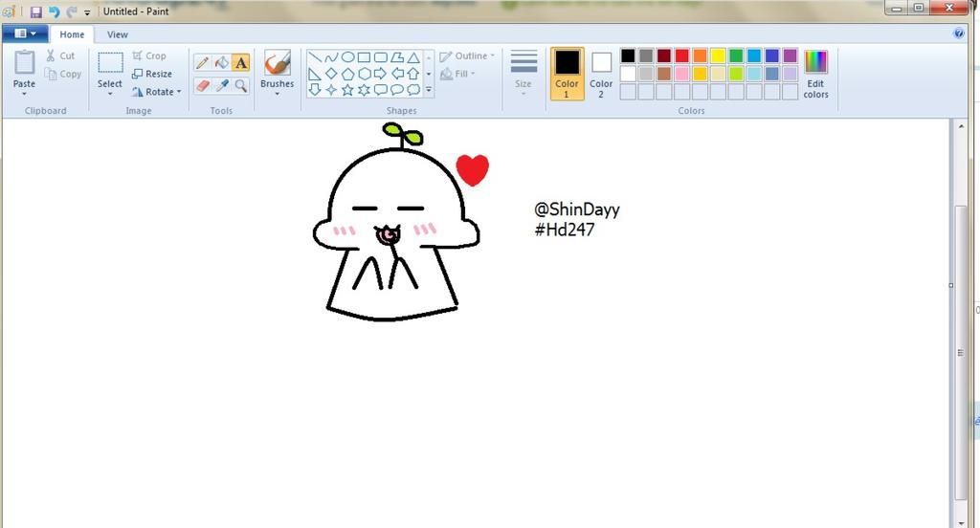
Task: Choose the Right arrow shape
Action: [x=380, y=74]
